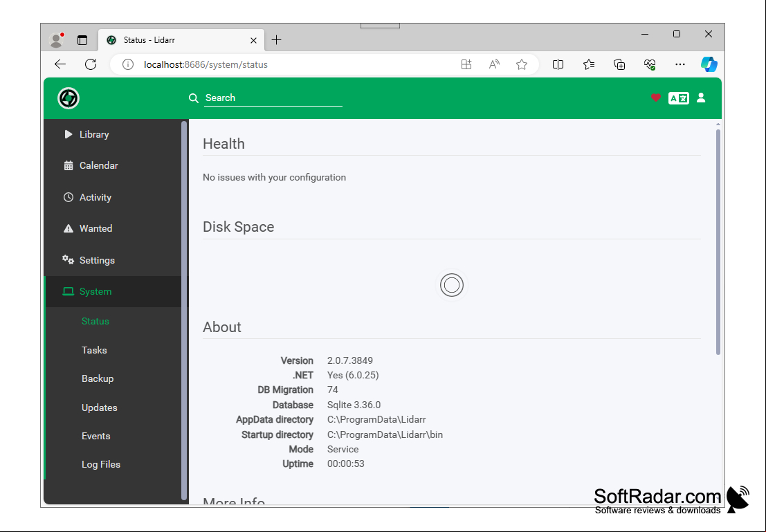Image resolution: width=766 pixels, height=532 pixels.
Task: View site information icon in address bar
Action: 128,64
